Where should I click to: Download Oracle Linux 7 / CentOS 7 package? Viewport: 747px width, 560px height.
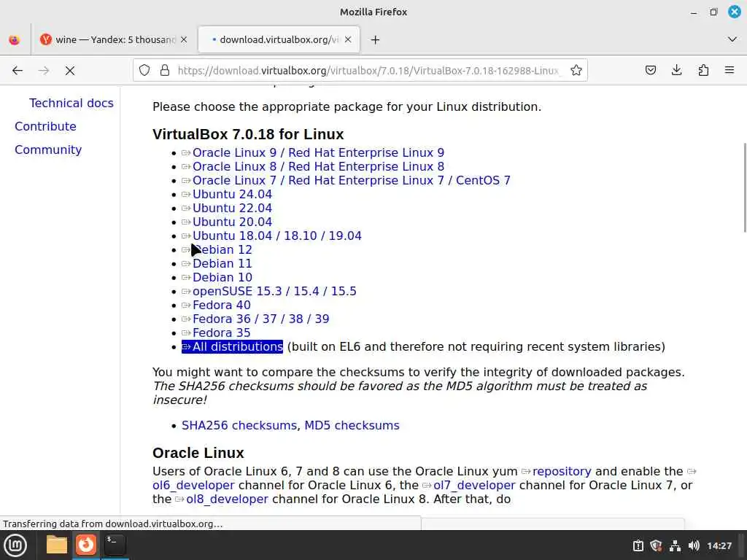coord(352,181)
